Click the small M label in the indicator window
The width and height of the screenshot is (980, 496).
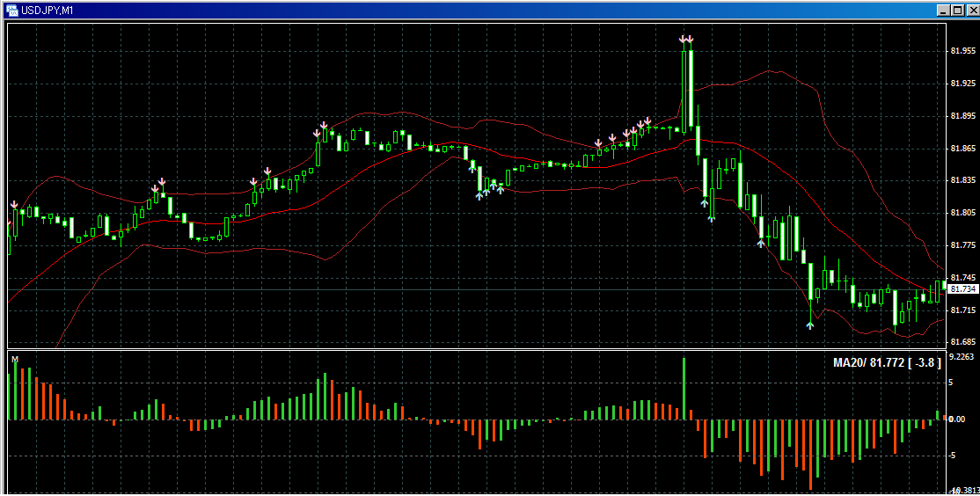tap(14, 359)
